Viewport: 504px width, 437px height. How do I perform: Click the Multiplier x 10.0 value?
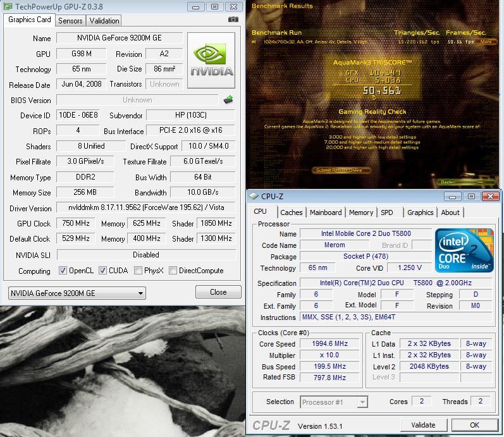pyautogui.click(x=330, y=355)
